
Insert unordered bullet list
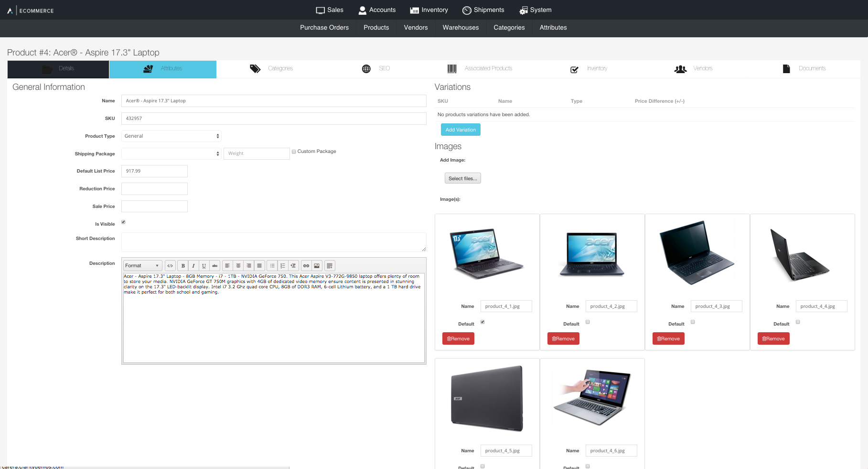(272, 266)
